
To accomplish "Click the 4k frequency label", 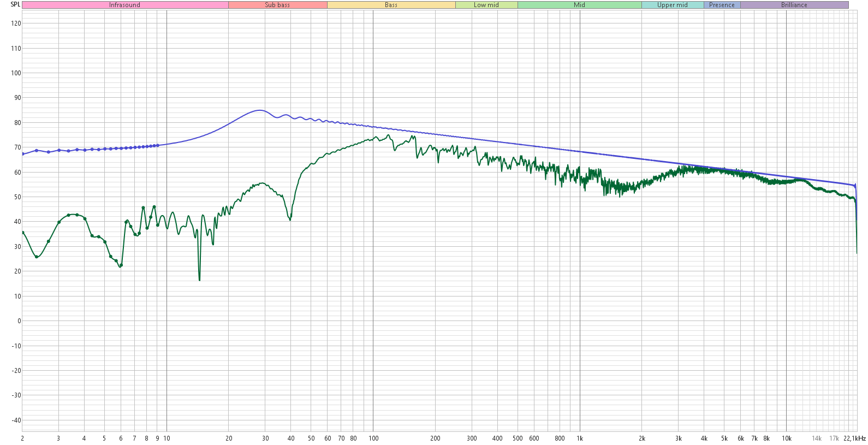I will pyautogui.click(x=704, y=438).
